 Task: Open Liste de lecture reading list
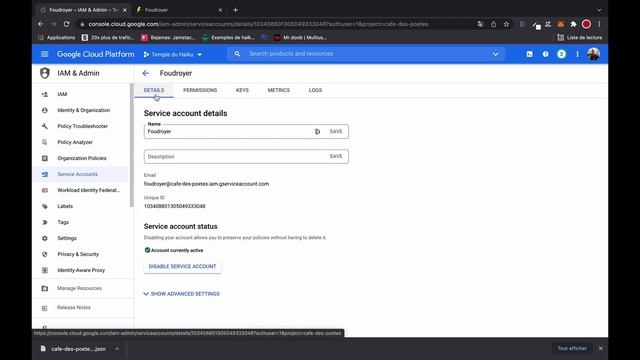pos(580,37)
